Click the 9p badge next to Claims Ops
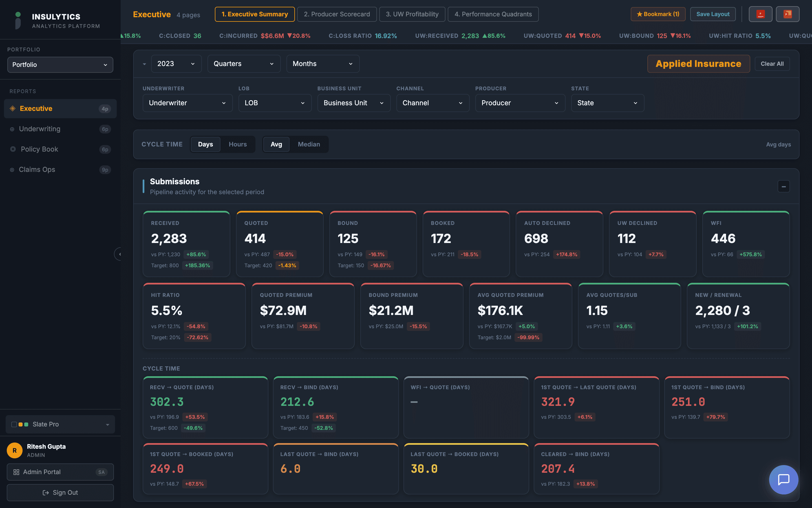The image size is (812, 508). tap(105, 170)
